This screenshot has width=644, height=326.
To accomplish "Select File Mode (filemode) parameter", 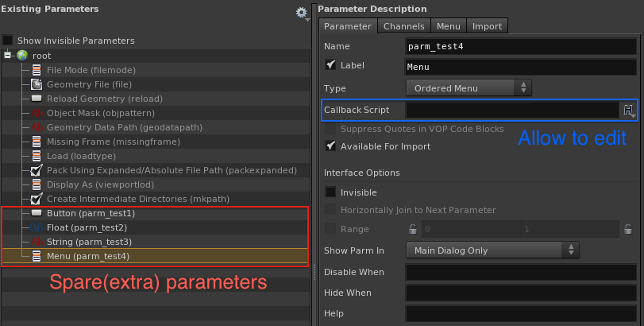I will pos(91,70).
